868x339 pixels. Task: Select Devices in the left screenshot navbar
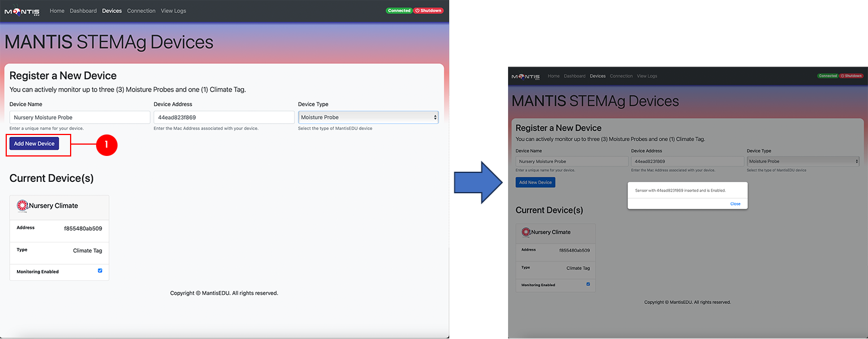[112, 11]
